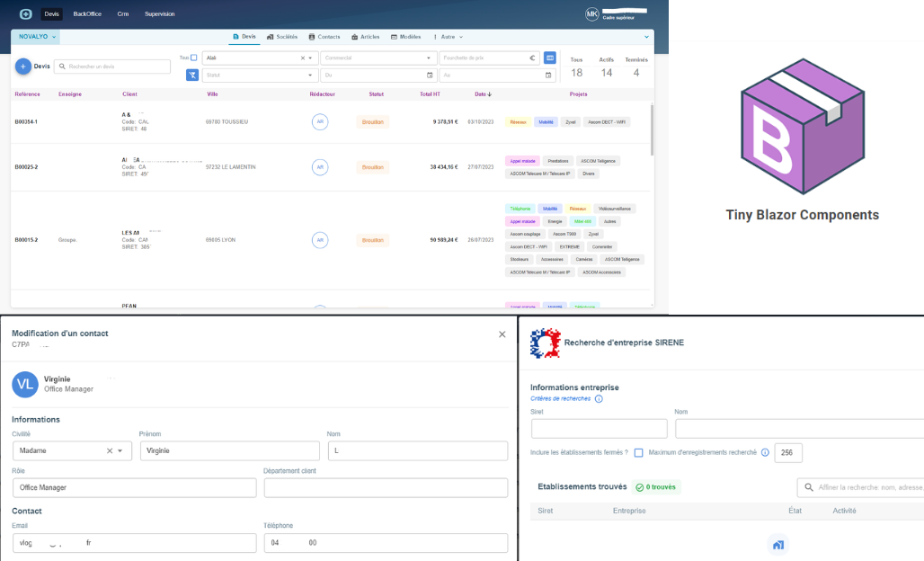Clear all filters with the funnel button

[192, 75]
